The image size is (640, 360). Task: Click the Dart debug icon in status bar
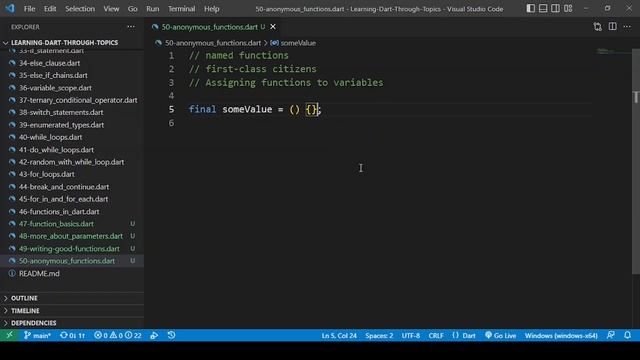154,335
